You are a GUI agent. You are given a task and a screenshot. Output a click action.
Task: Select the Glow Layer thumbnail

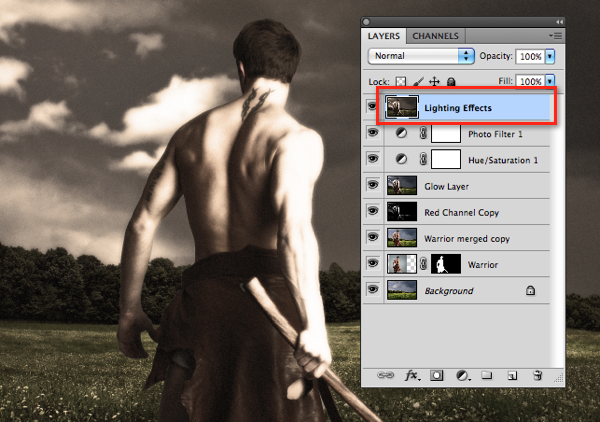(x=402, y=186)
